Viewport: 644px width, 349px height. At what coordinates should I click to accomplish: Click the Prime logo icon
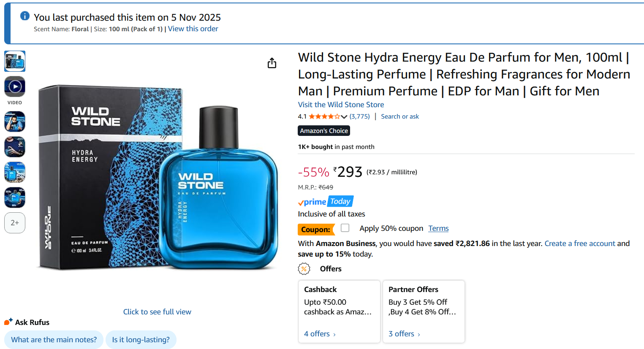coord(312,202)
